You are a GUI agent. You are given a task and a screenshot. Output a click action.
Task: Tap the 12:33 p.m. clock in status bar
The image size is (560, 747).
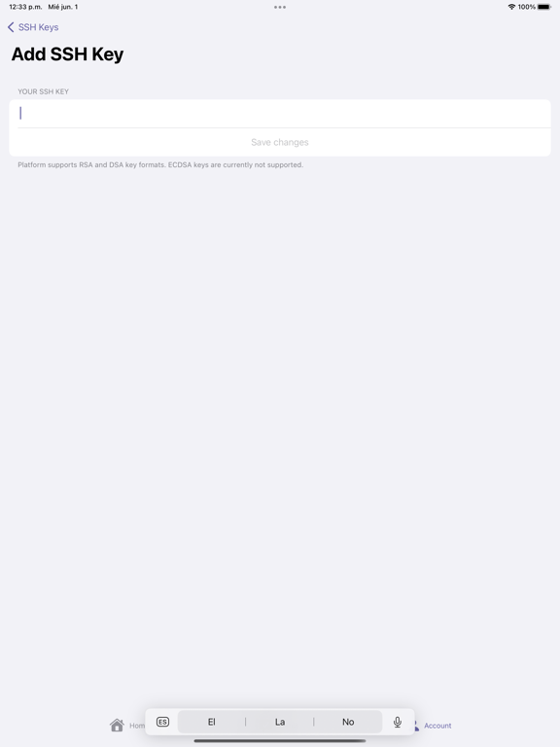[x=25, y=7]
